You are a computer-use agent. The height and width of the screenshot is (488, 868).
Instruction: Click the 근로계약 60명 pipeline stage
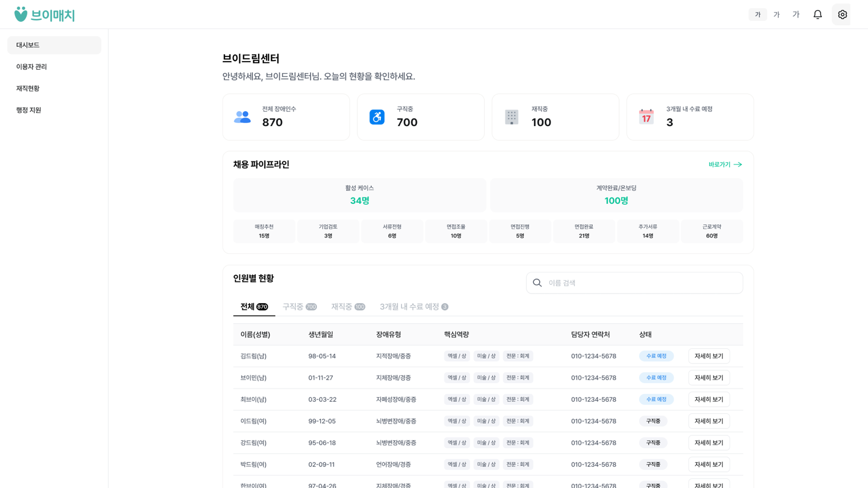(x=712, y=231)
